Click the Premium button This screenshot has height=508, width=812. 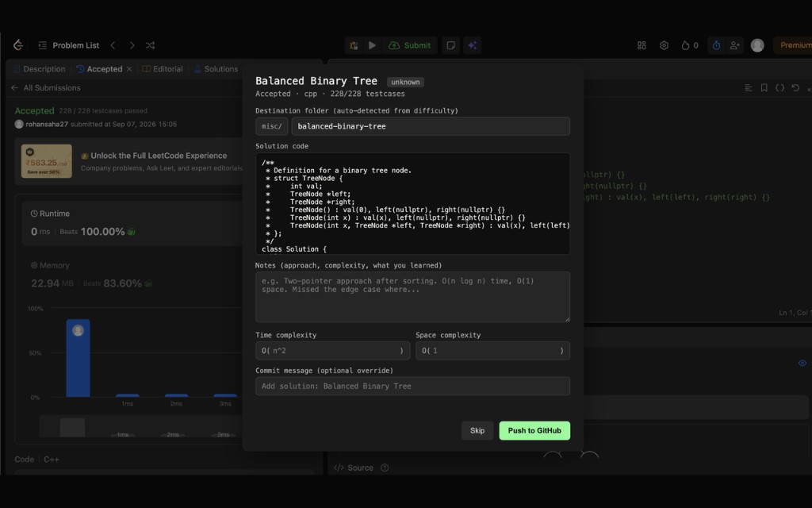coord(793,45)
